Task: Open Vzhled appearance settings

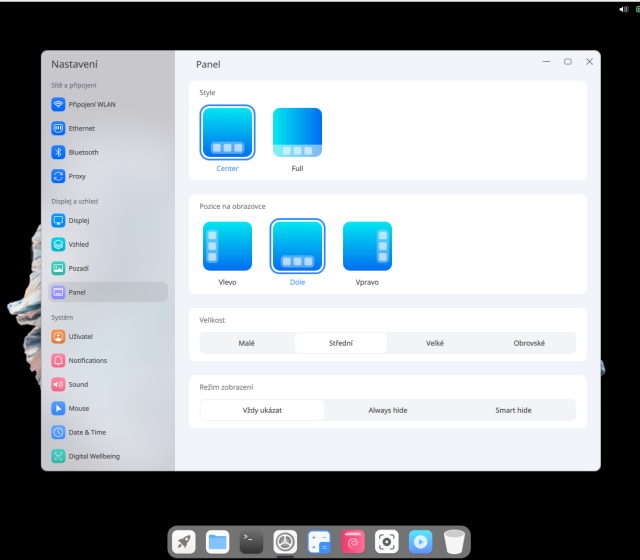Action: click(x=78, y=244)
